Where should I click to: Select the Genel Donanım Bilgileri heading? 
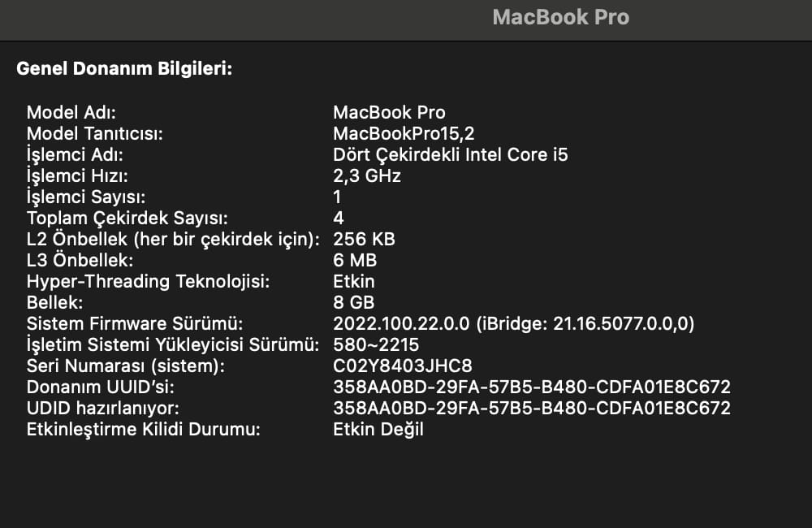tap(124, 68)
